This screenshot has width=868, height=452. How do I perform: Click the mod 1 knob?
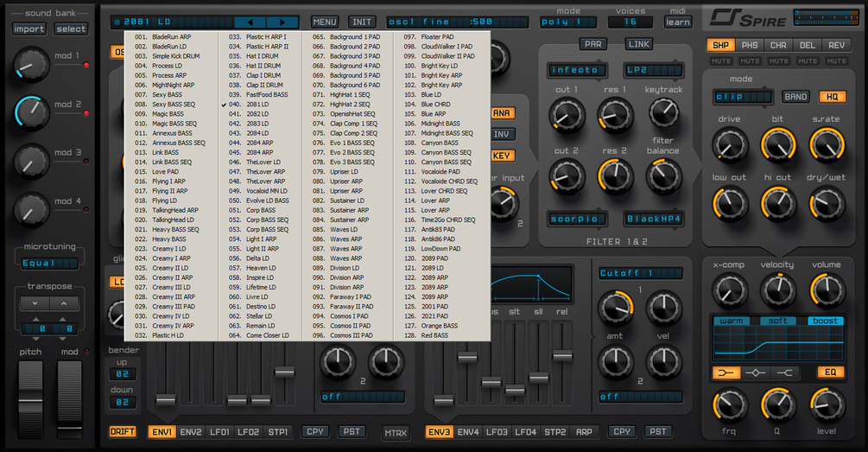point(30,66)
